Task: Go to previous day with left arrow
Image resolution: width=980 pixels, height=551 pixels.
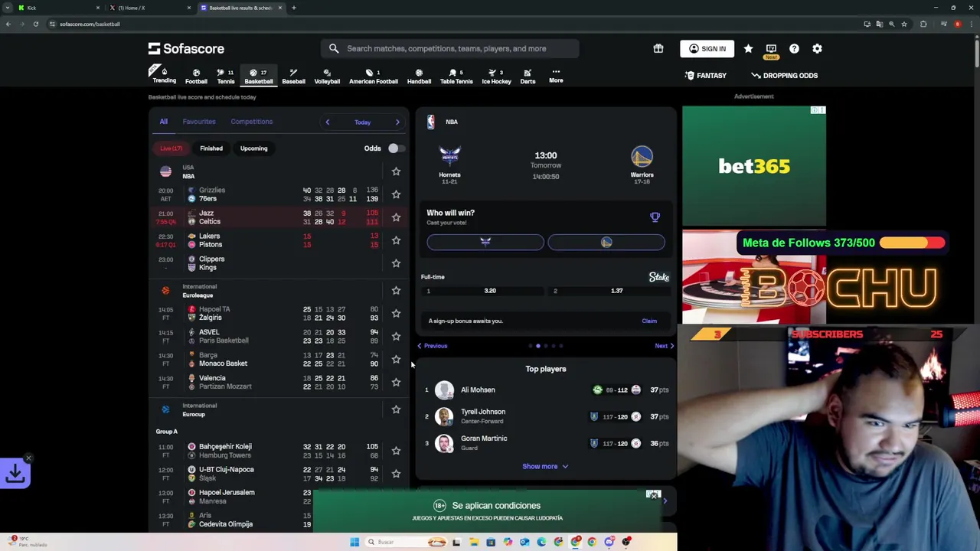Action: [x=327, y=122]
